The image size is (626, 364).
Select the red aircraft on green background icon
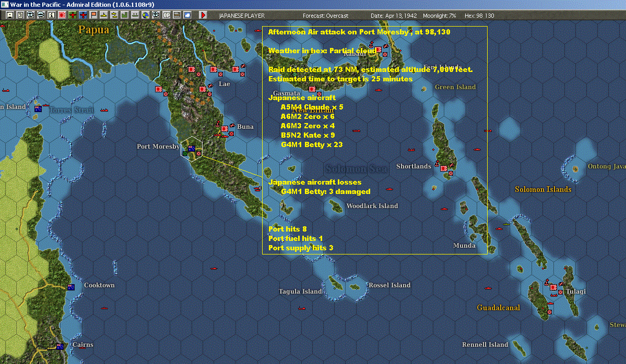click(72, 15)
